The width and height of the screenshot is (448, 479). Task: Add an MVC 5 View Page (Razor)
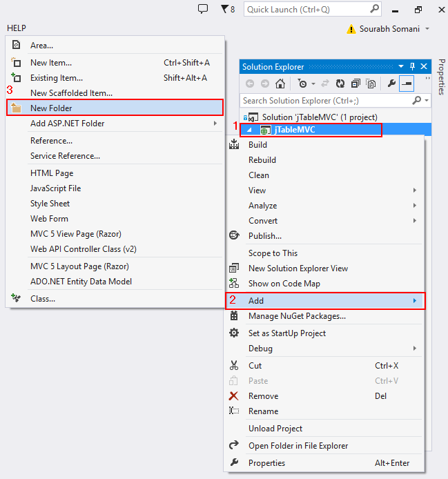76,234
